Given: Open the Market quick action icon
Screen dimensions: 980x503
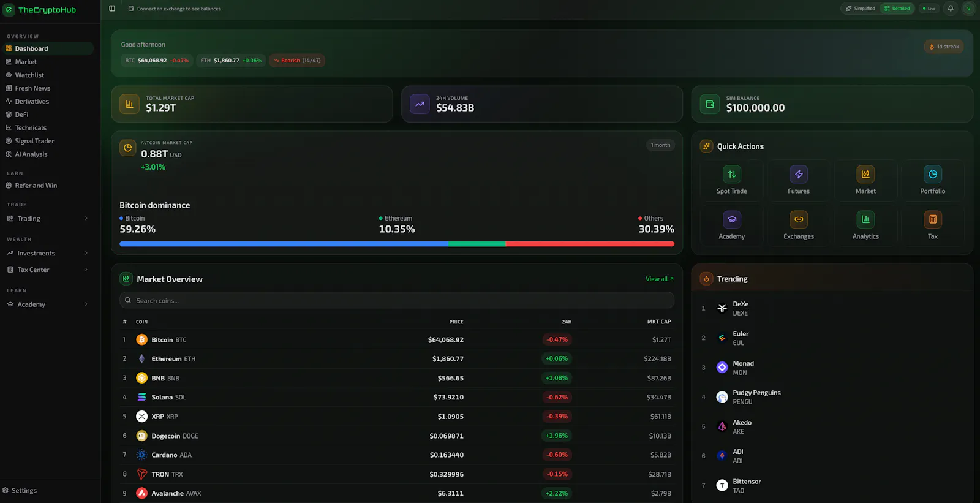Looking at the screenshot, I should tap(865, 174).
